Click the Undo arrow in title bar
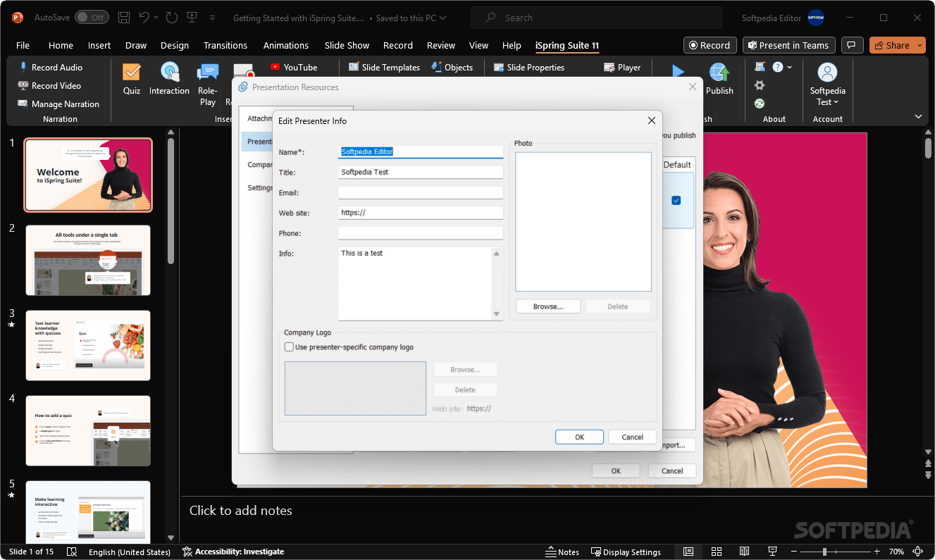This screenshot has height=560, width=935. tap(144, 18)
